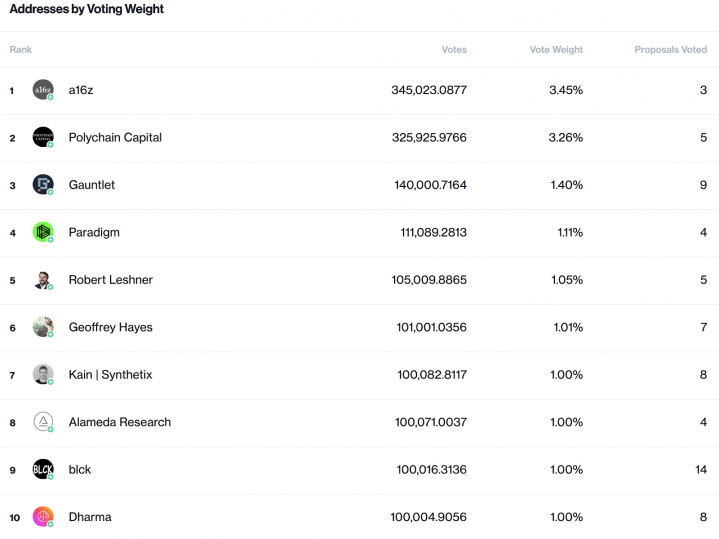
Task: Click the Alameda Research triangle logo
Action: point(43,422)
